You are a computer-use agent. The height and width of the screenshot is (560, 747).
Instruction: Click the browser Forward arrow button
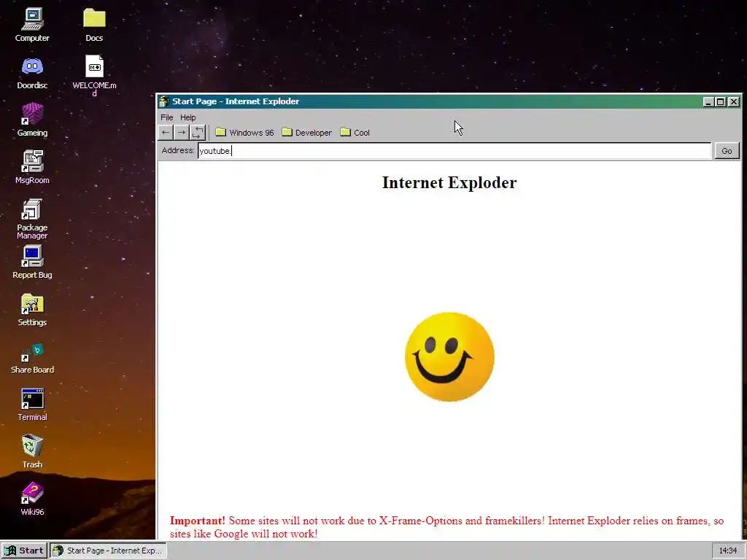tap(182, 133)
